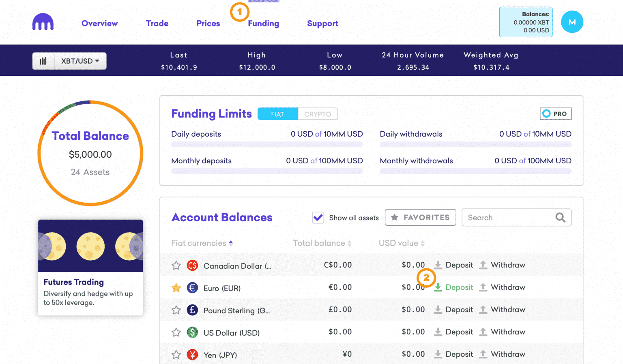
Task: Click the Monthly withdrawals progress bar
Action: (x=476, y=171)
